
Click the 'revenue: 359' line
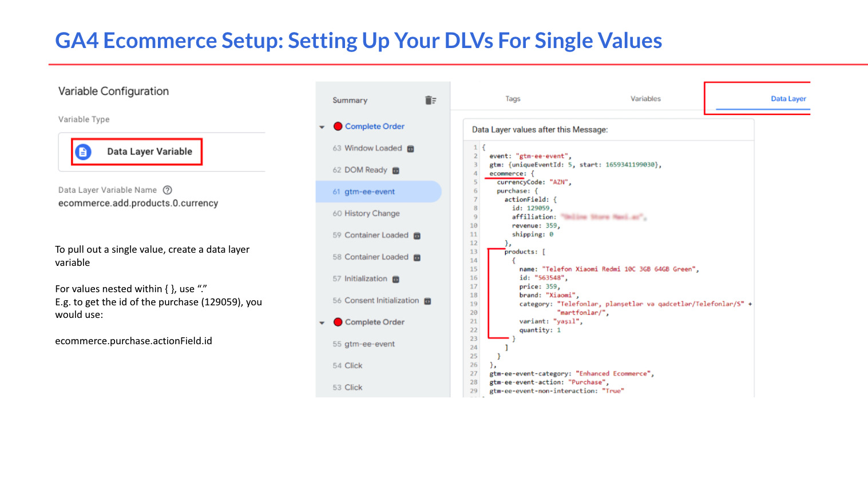tap(536, 225)
